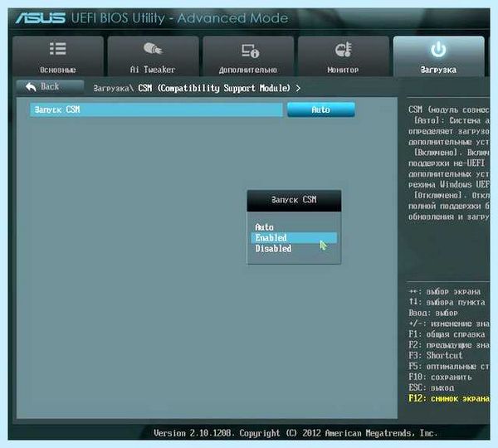Choose Disabled in the Запуск CSM popup
The height and width of the screenshot is (448, 498).
click(273, 249)
